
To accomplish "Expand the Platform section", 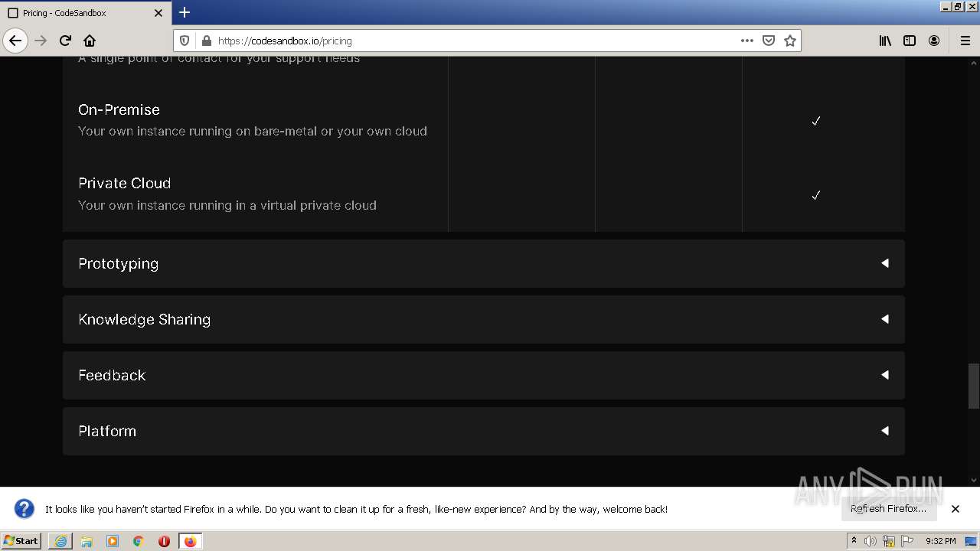I will (x=484, y=431).
